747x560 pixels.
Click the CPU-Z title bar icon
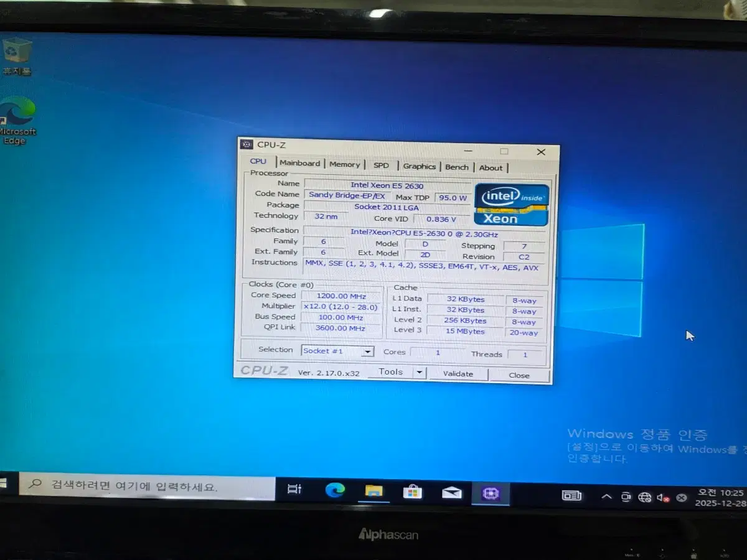pos(247,144)
